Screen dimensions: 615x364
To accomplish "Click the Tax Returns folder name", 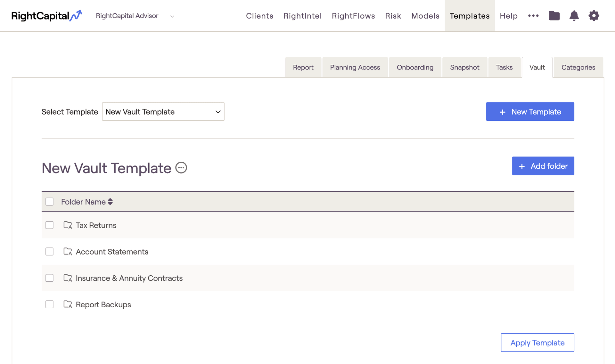I will (96, 225).
